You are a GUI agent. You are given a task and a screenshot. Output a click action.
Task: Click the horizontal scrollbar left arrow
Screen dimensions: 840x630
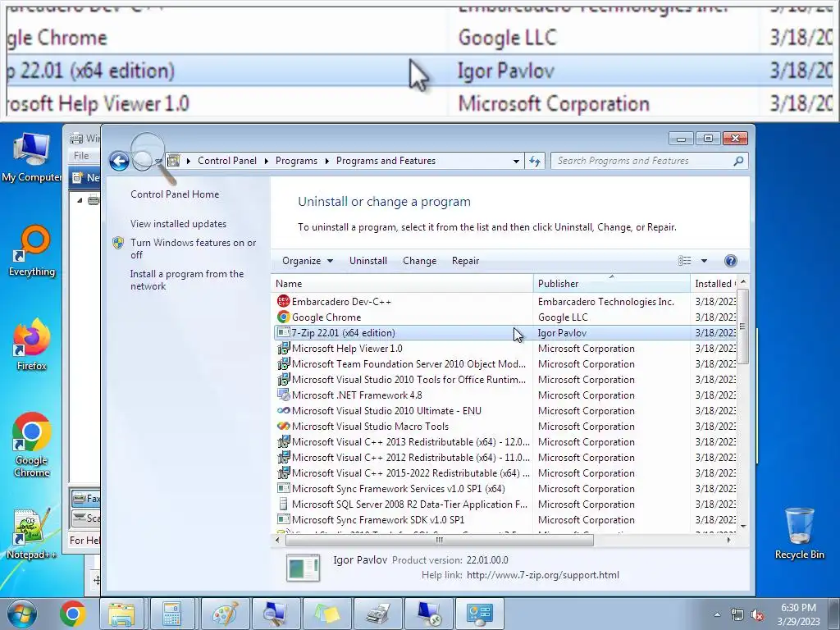(x=277, y=540)
